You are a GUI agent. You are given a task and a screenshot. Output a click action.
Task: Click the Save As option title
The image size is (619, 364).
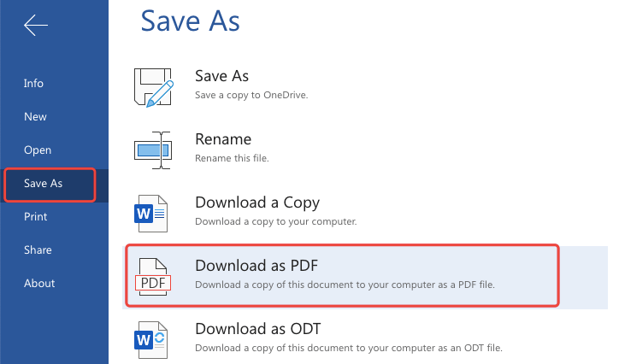[x=222, y=77]
